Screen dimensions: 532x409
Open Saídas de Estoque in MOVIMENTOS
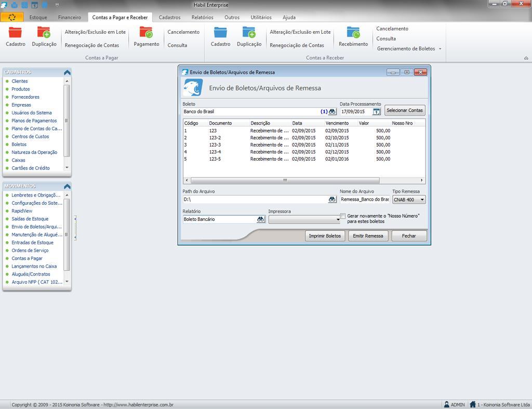coord(30,219)
